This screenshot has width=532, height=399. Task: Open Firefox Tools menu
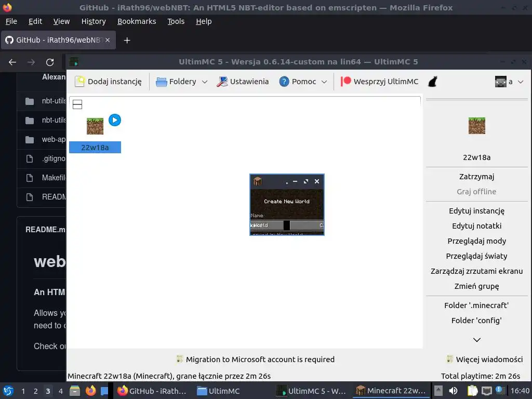176,21
